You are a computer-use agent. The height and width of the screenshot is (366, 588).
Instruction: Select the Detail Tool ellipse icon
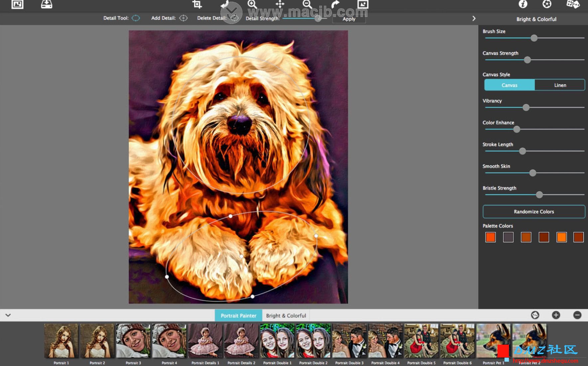click(136, 18)
